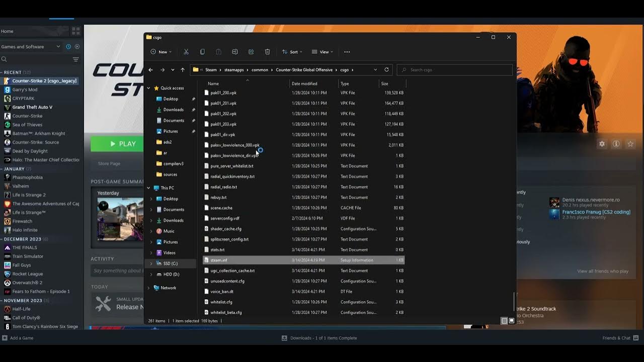Unpin Desktop from Quick access
The height and width of the screenshot is (362, 644).
193,99
